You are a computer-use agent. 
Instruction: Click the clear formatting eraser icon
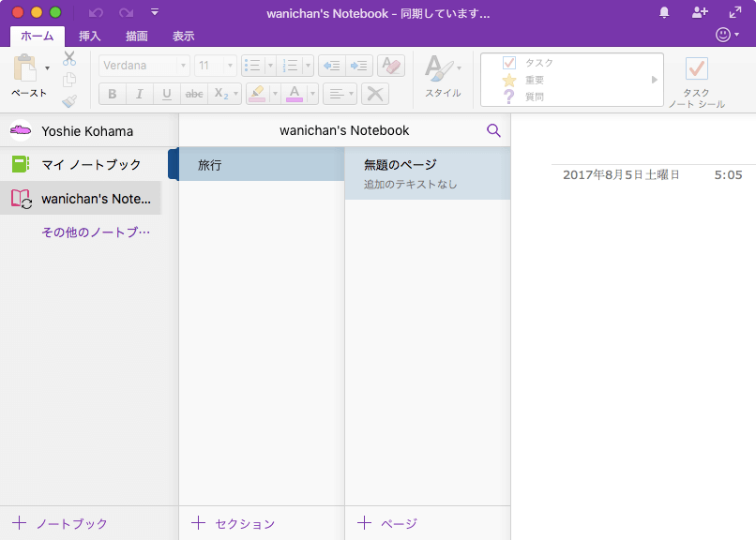coord(391,66)
